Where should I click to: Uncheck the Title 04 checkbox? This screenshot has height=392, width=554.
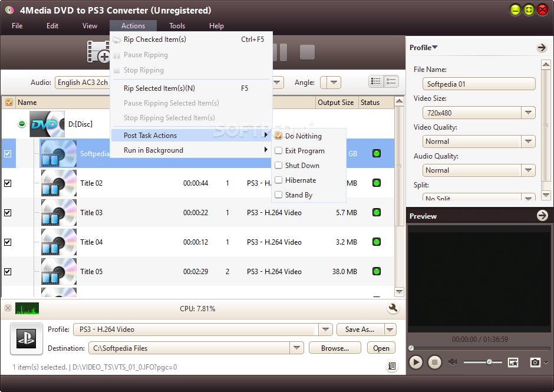(8, 242)
